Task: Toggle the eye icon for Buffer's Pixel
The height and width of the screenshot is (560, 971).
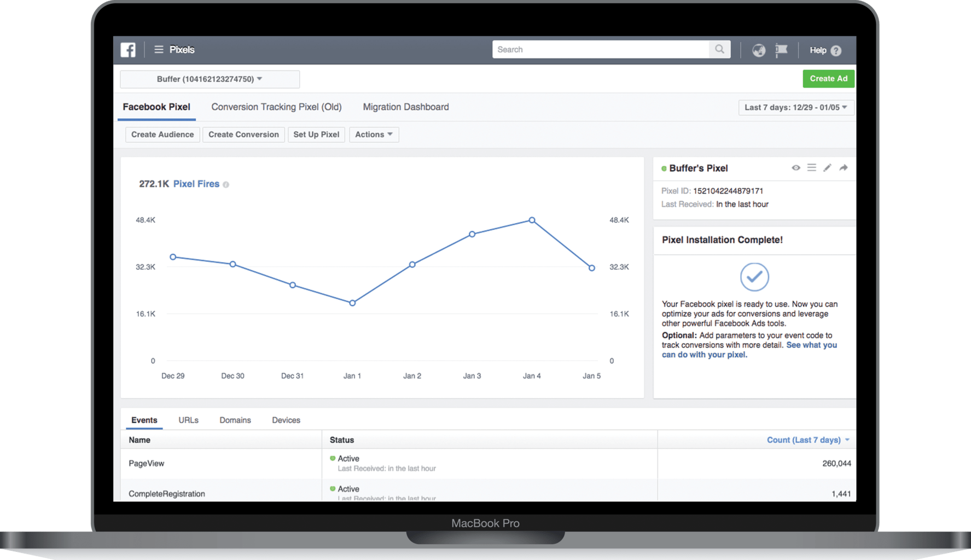Action: pos(796,168)
